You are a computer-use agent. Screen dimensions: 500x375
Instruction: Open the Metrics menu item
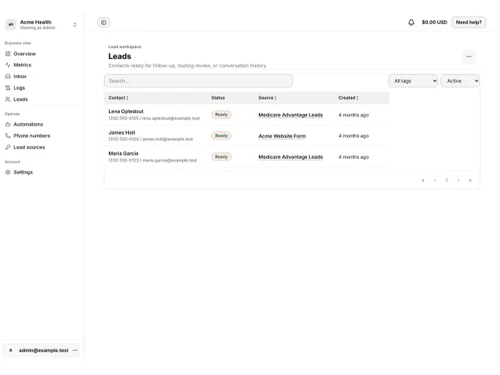tap(22, 65)
